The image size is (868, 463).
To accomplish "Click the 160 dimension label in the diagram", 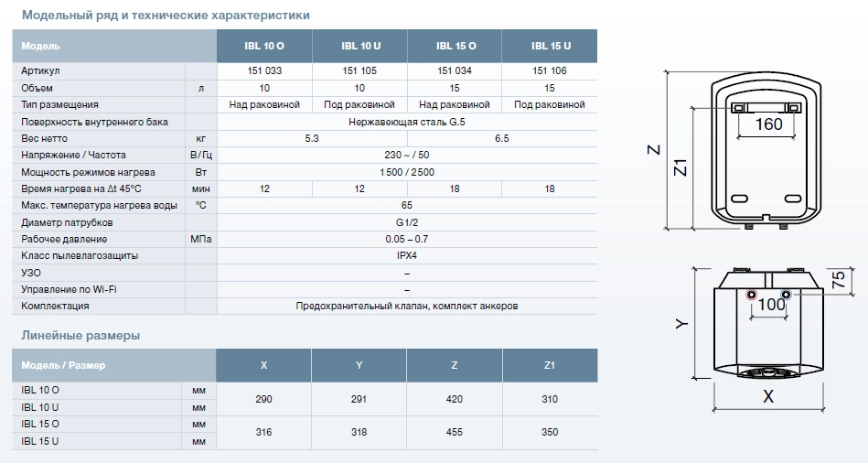I will [x=768, y=124].
